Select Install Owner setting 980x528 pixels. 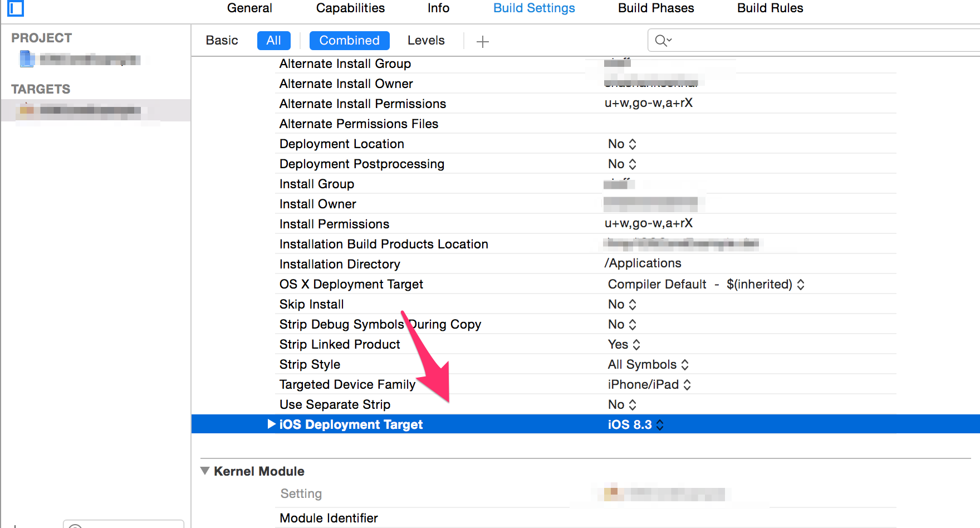tap(318, 204)
